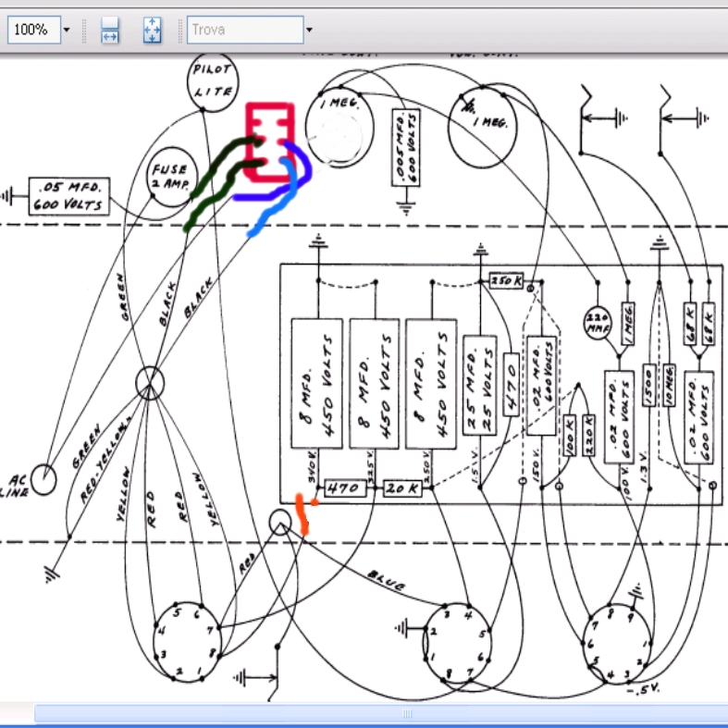Click the 20K resistor label

coord(401,487)
